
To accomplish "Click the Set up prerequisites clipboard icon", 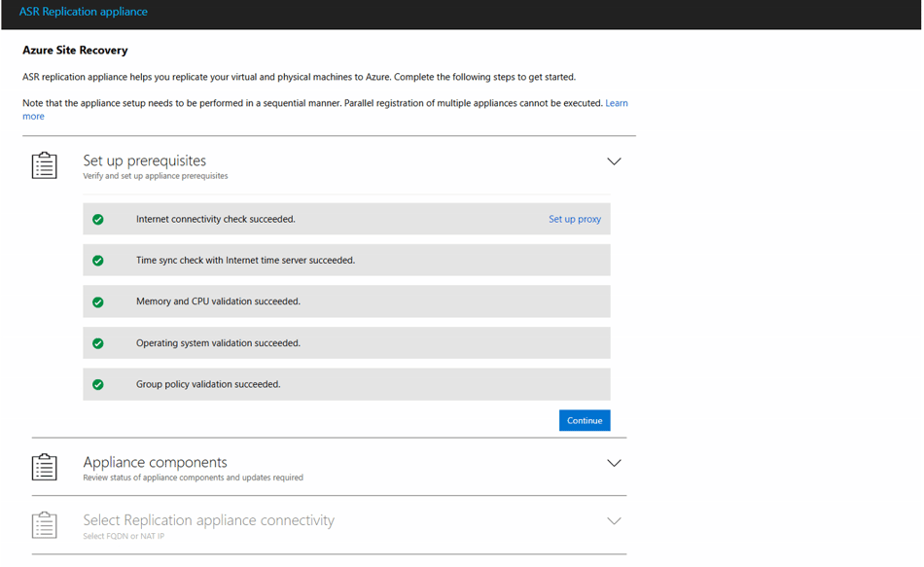I will (44, 165).
